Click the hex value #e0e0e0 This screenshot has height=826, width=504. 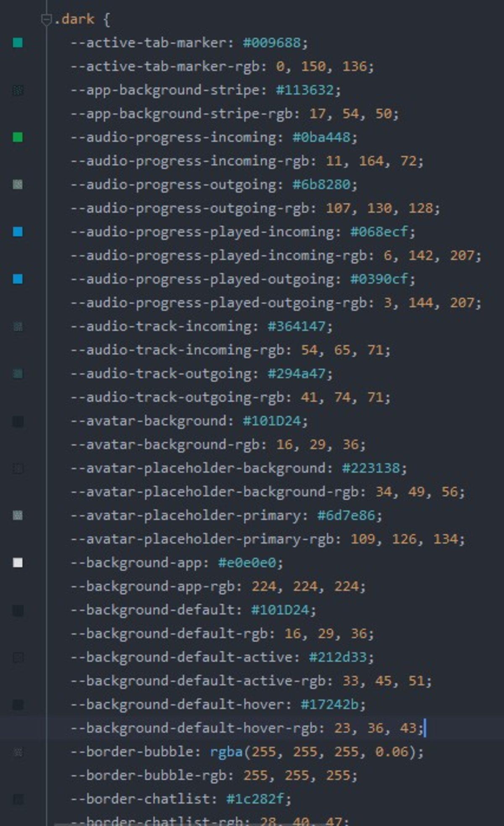[x=247, y=563]
